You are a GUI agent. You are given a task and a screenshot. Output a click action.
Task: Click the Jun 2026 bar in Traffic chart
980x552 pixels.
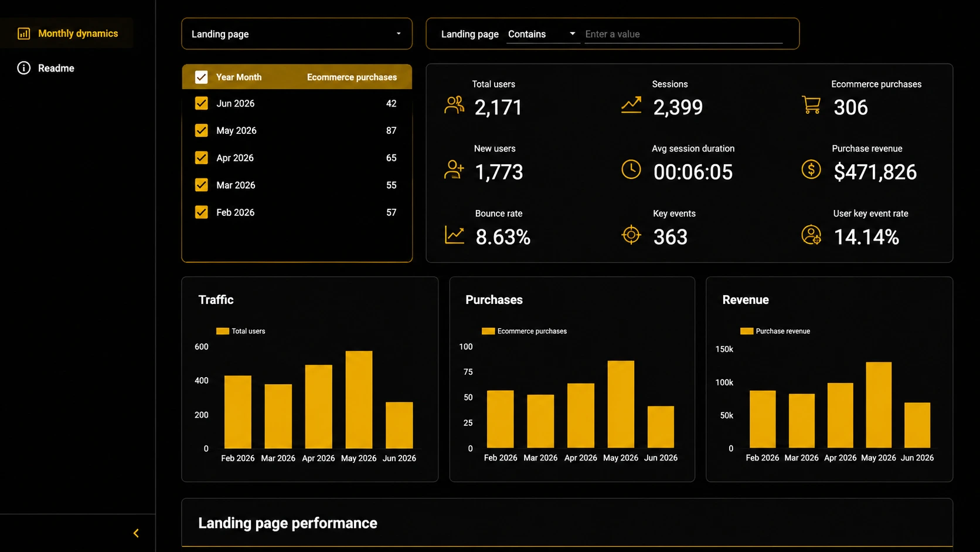[399, 425]
